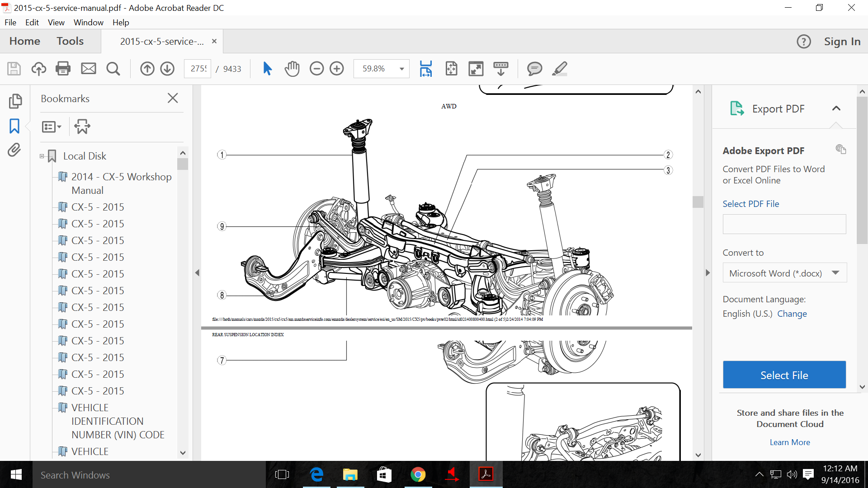Collapse the left navigation pane arrow
The height and width of the screenshot is (488, 868).
coord(197,273)
